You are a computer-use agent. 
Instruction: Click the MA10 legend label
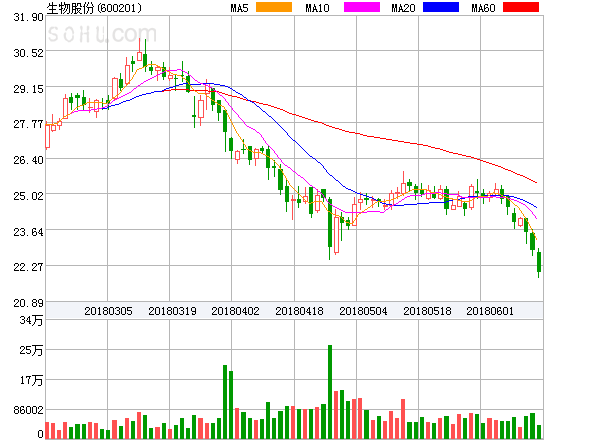point(318,8)
